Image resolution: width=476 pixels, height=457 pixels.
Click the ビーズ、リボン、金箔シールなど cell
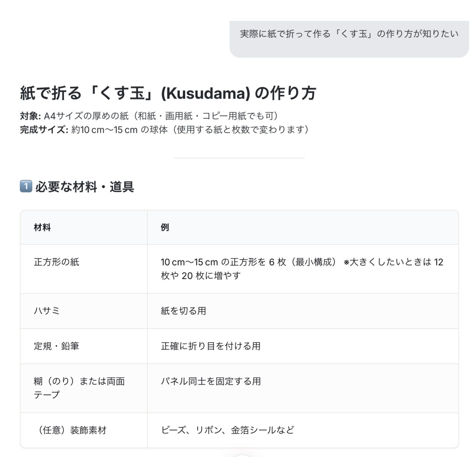[227, 430]
